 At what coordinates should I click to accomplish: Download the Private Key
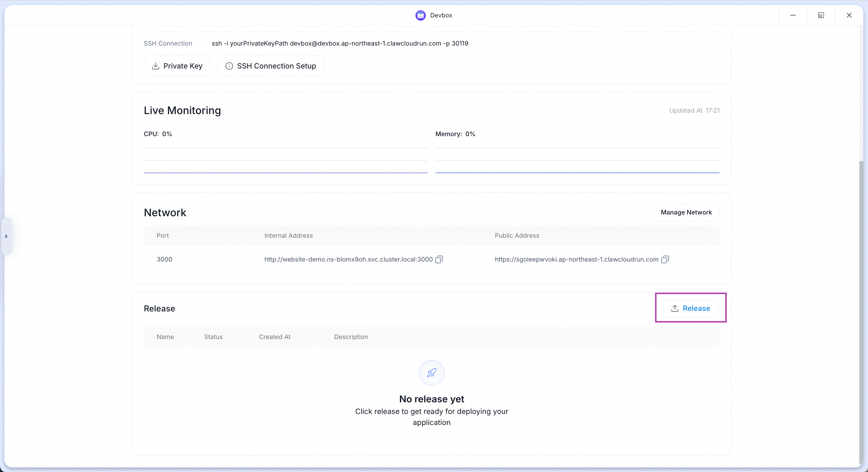click(177, 66)
